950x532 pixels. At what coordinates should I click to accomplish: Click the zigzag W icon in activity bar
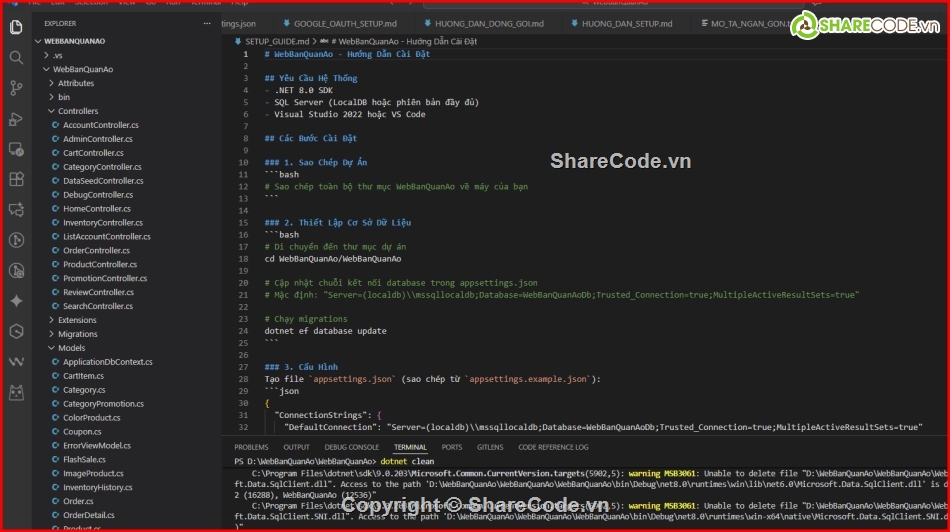click(x=16, y=362)
